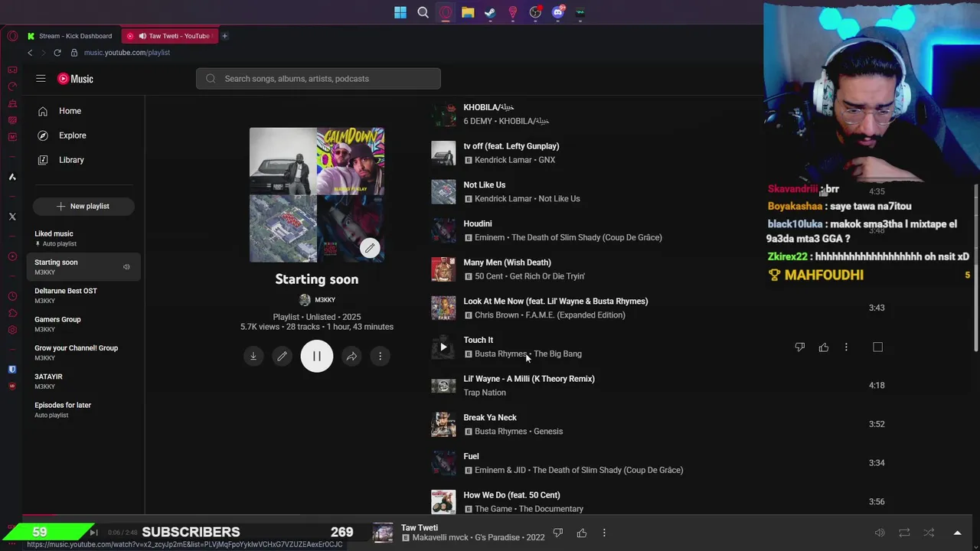The image size is (980, 551).
Task: Open Trap Nation artist link
Action: [485, 393]
